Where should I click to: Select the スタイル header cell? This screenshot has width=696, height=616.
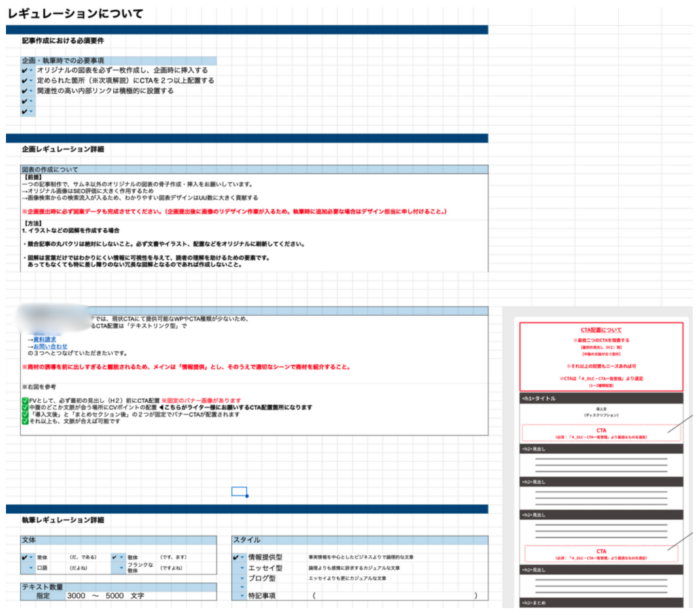coord(360,540)
